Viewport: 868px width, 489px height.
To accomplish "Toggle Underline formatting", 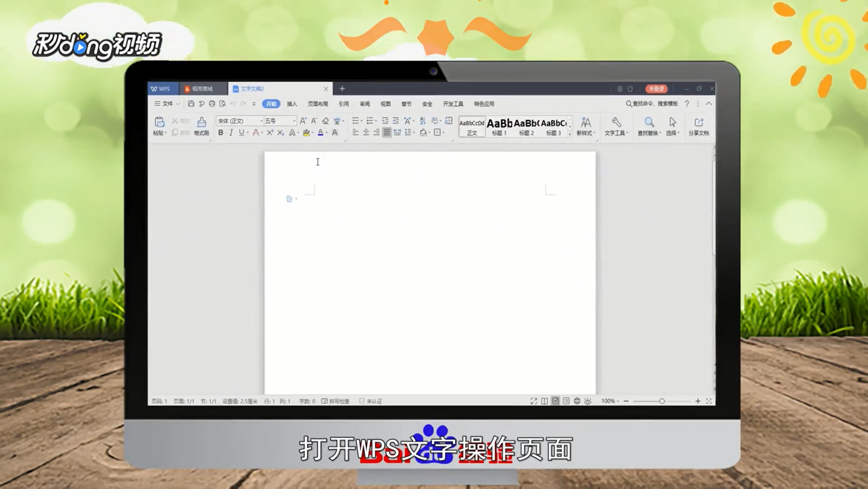I will [241, 132].
